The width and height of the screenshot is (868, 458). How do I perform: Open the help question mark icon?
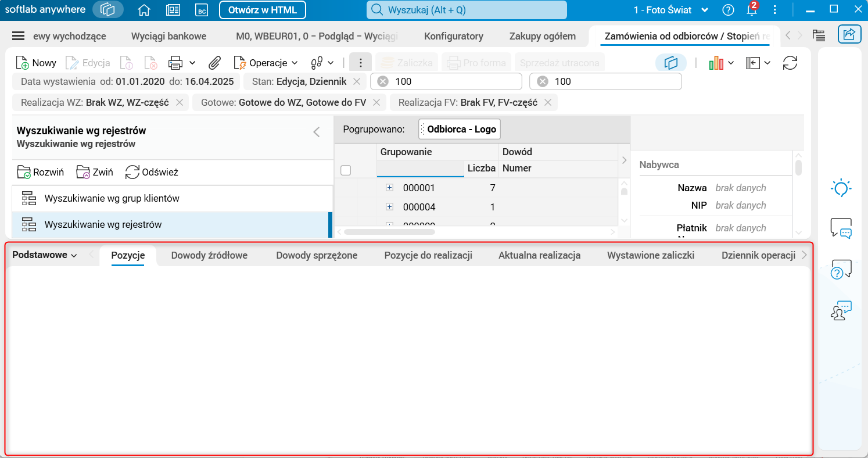click(728, 10)
